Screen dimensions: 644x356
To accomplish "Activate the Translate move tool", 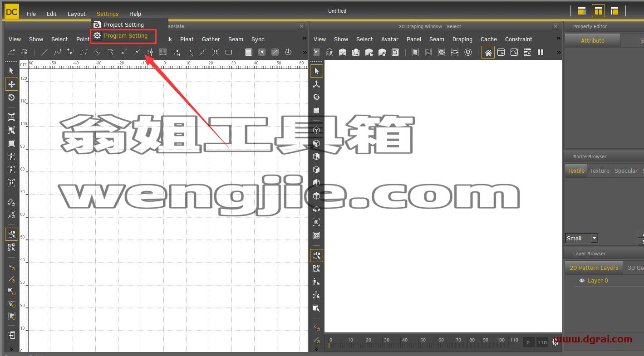I will pyautogui.click(x=11, y=84).
